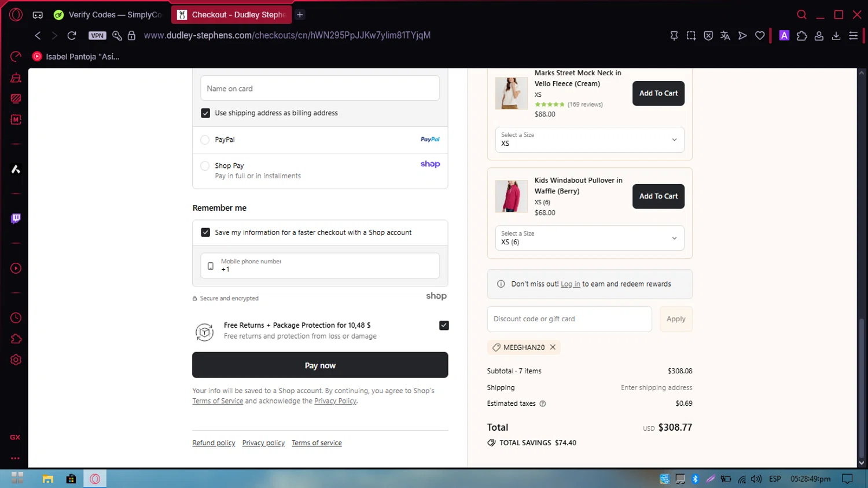
Task: Open the Opera GX menu logo
Action: point(16,14)
